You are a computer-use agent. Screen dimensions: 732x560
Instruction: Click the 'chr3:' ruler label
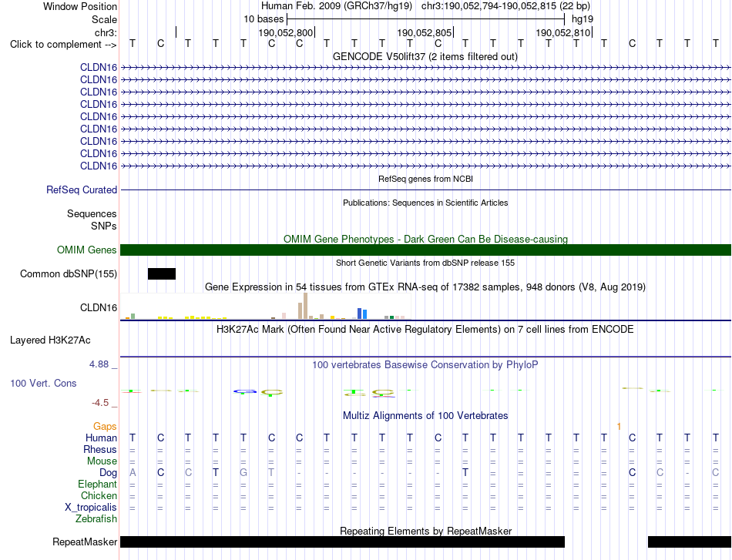click(106, 32)
